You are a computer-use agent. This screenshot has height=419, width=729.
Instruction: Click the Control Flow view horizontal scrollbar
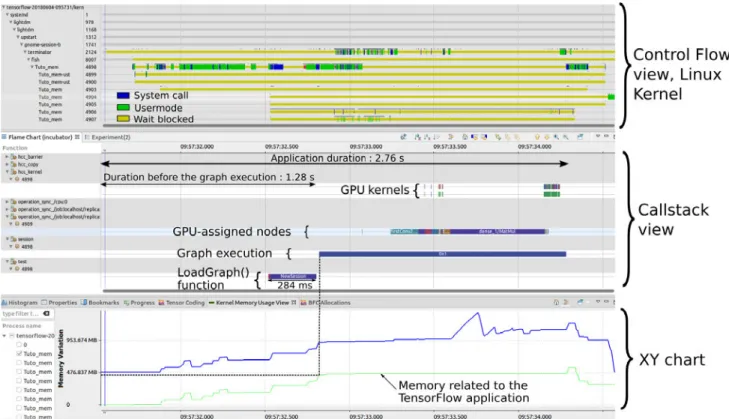click(x=358, y=126)
